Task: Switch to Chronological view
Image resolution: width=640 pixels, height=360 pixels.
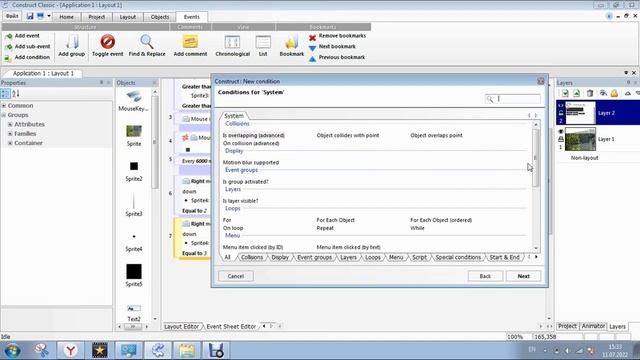Action: click(232, 45)
